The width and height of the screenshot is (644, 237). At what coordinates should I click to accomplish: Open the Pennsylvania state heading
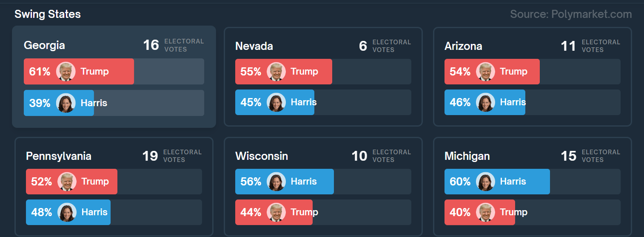(x=59, y=156)
